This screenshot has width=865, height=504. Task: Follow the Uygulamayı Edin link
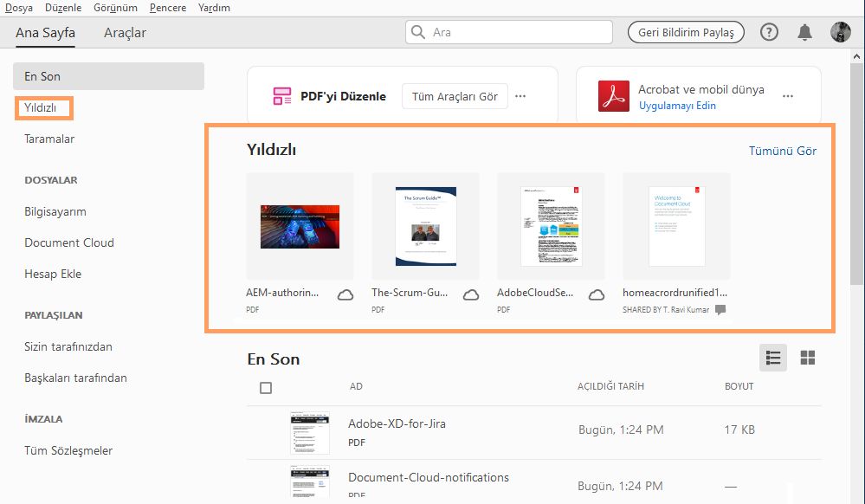point(677,106)
